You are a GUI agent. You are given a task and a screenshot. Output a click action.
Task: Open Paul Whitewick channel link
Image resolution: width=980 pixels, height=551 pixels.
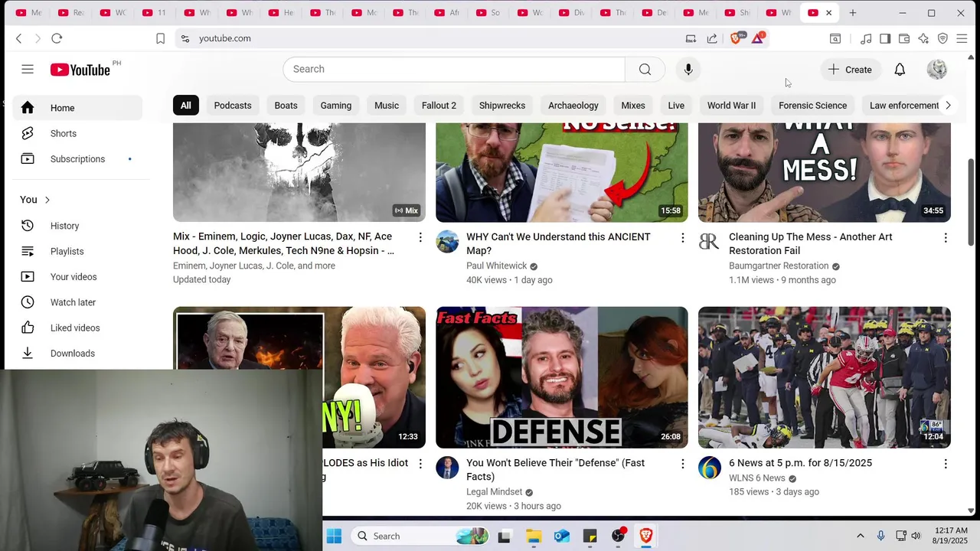497,266
